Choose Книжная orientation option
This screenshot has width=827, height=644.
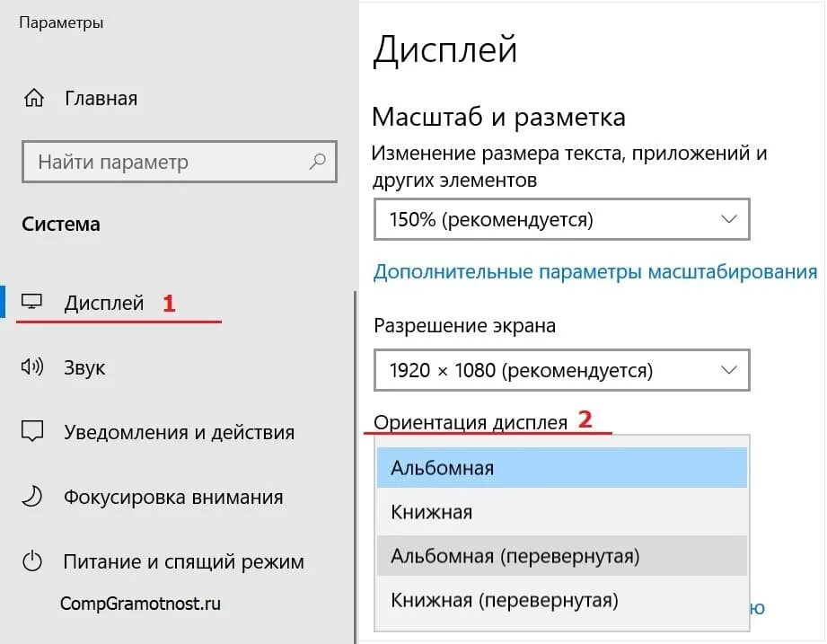coord(562,512)
